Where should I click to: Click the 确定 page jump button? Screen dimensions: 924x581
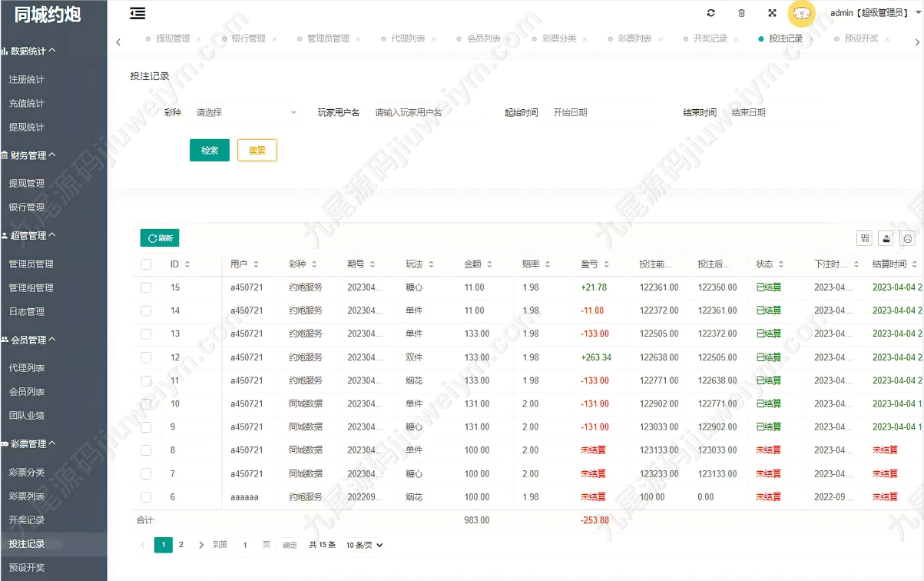[290, 545]
